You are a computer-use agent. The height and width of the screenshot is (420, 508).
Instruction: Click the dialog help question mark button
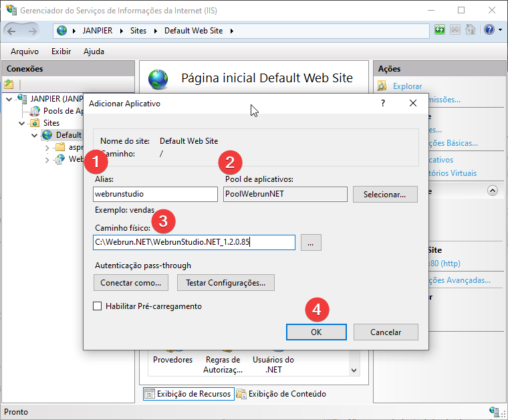pyautogui.click(x=383, y=104)
